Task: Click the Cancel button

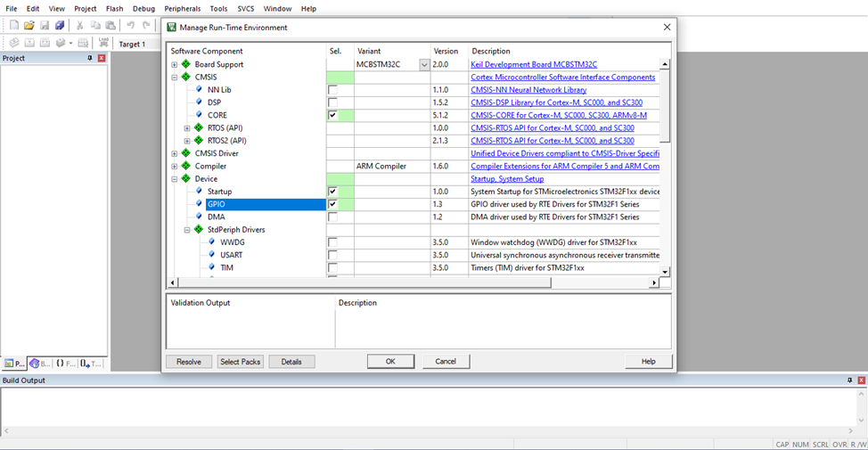Action: (446, 362)
